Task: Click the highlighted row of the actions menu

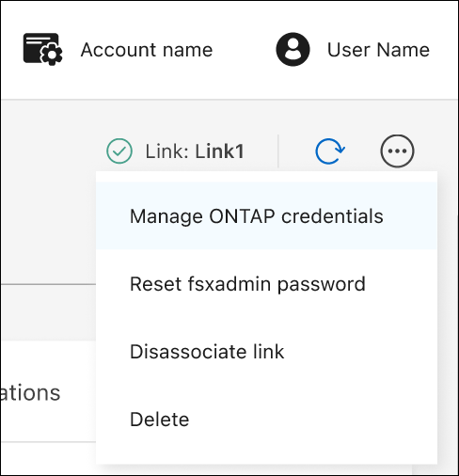Action: 266,215
